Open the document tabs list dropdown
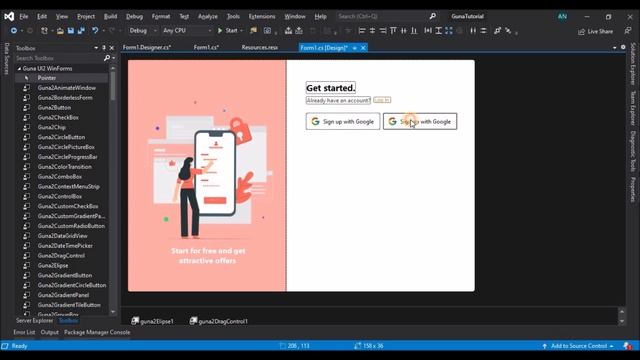 (615, 48)
